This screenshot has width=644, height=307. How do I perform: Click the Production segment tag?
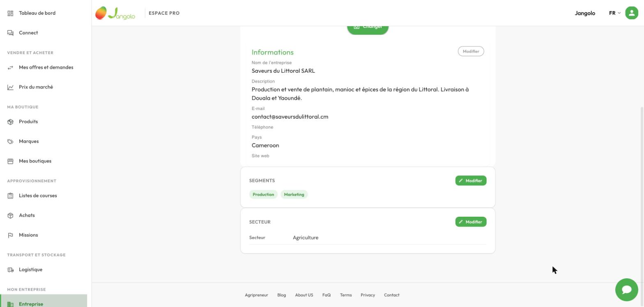[263, 195]
